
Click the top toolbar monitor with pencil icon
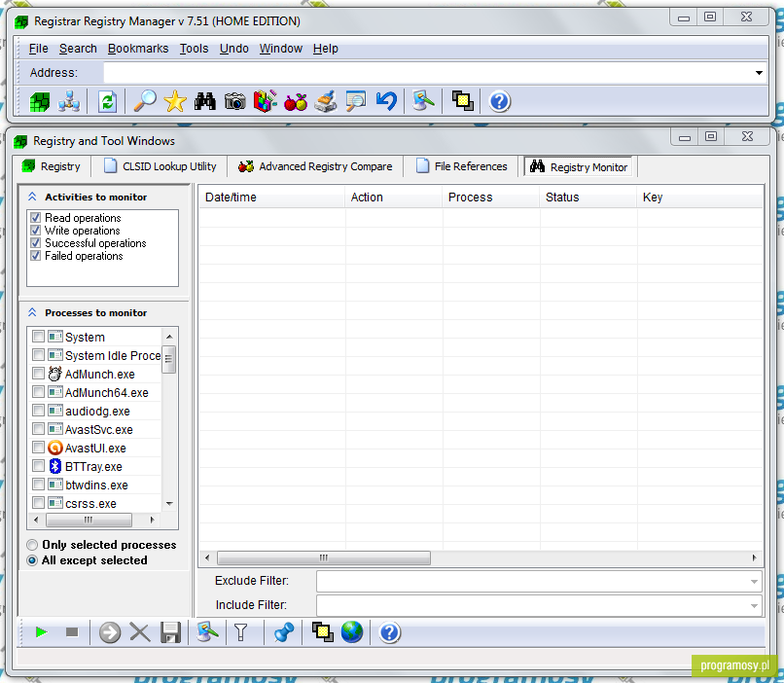tap(423, 100)
